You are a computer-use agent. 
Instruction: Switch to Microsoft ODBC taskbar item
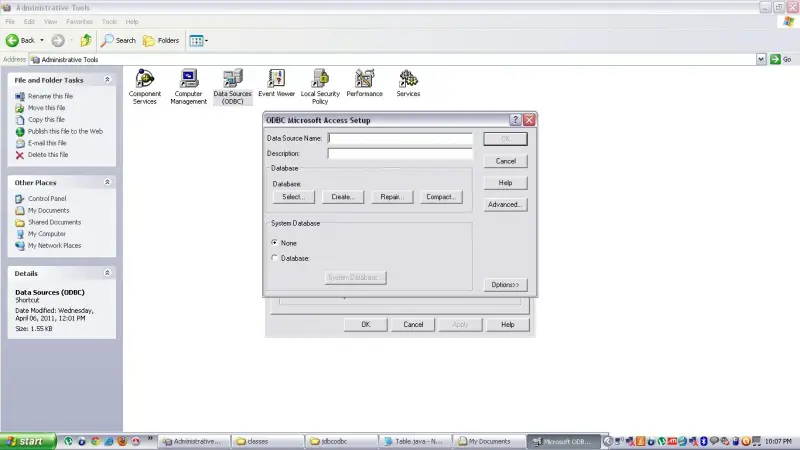pos(563,441)
